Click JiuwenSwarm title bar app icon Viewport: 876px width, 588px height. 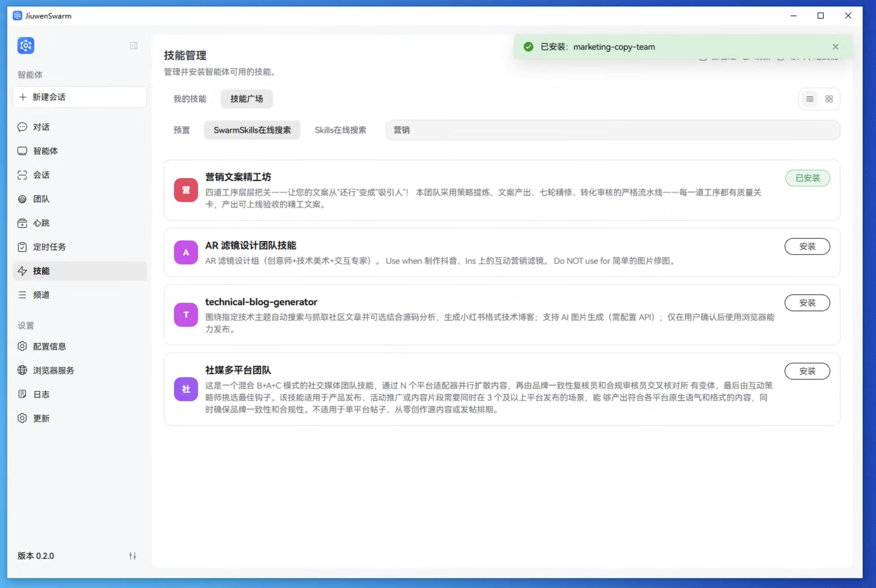click(x=17, y=16)
